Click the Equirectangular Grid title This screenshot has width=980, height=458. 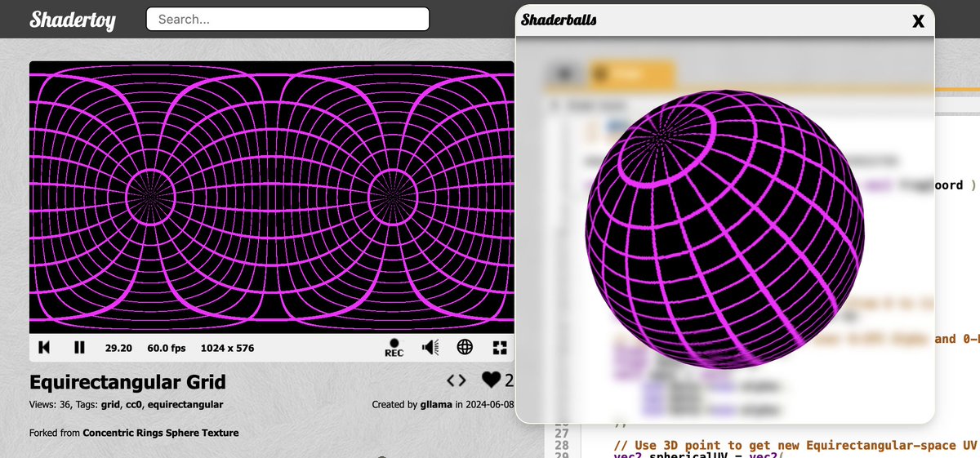[127, 382]
